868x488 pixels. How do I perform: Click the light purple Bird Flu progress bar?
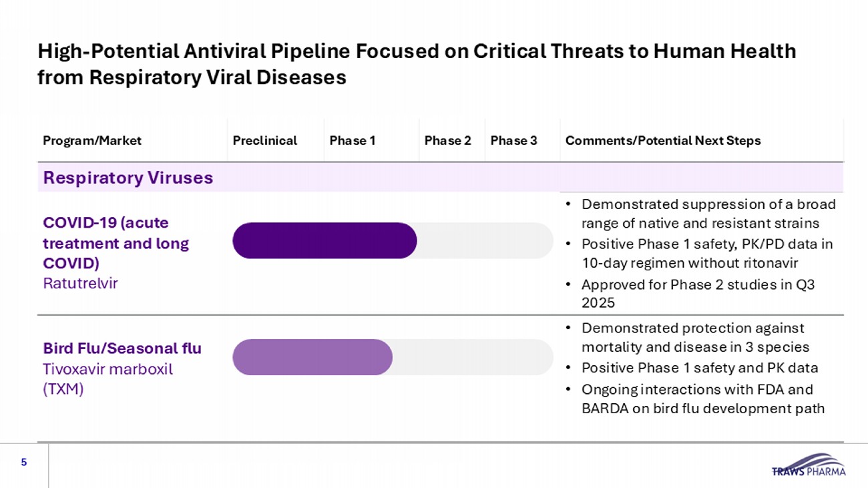(312, 357)
